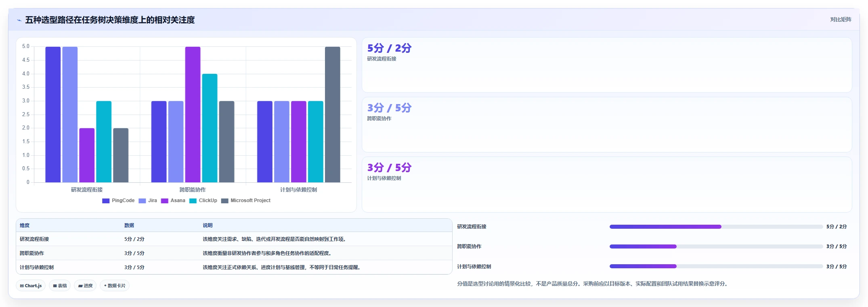Image resolution: width=868 pixels, height=307 pixels.
Task: Click the tall Asana bar in 跨职能协作 group
Action: (193, 115)
